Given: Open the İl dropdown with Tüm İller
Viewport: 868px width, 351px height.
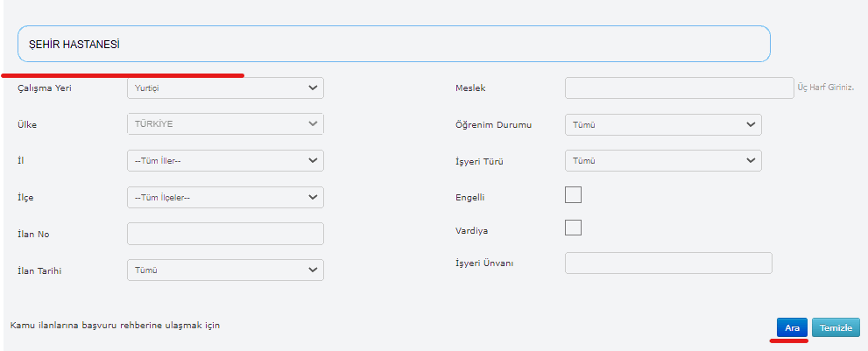Looking at the screenshot, I should pos(225,161).
